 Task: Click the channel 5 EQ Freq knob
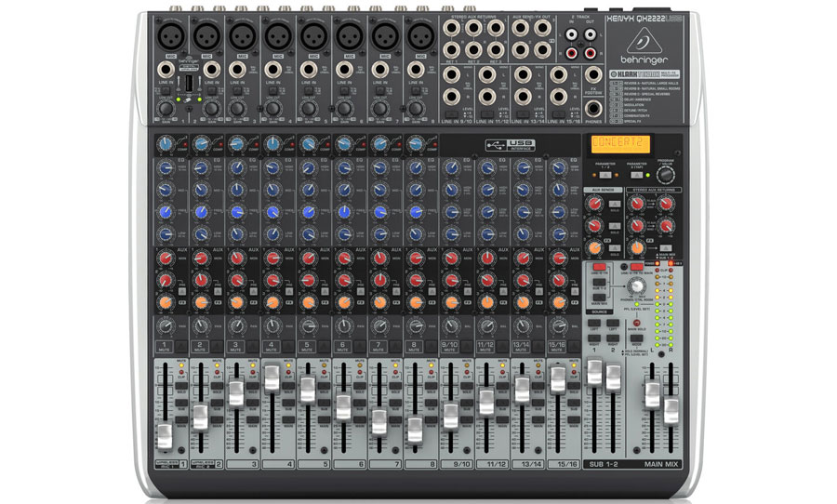tap(308, 212)
